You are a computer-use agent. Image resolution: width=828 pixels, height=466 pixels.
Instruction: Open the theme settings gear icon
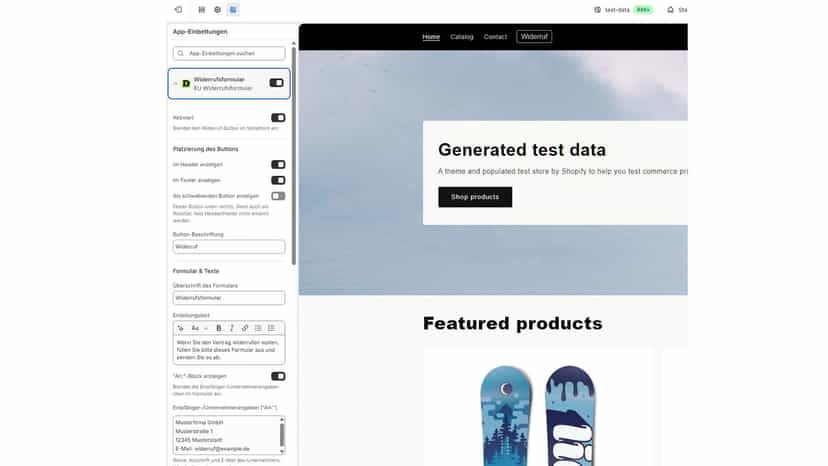pos(218,10)
